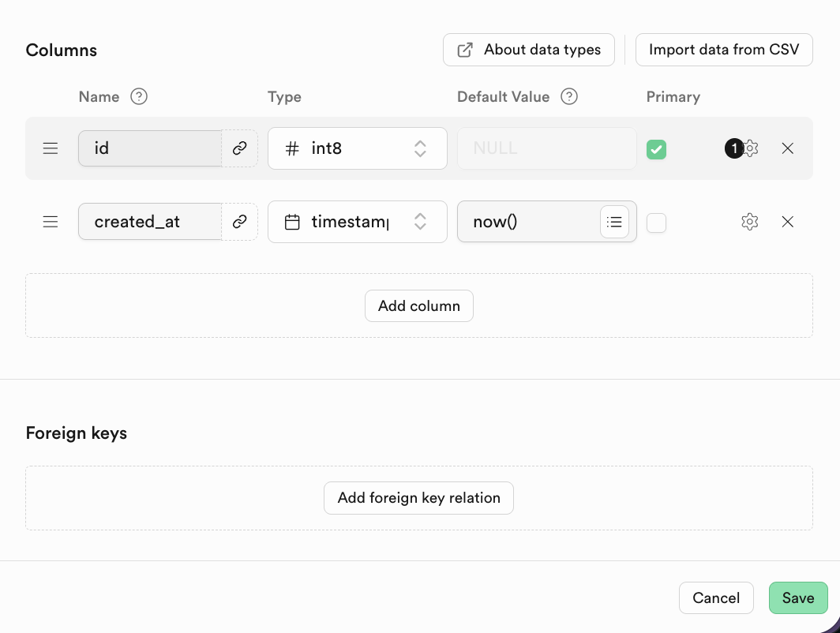Screen dimensions: 840x633
Task: Click help icon next to Default Value header
Action: (569, 97)
